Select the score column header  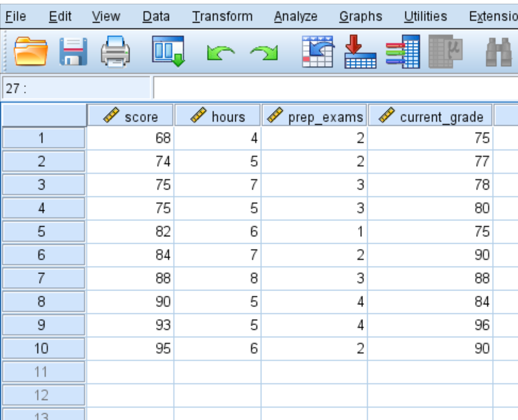coord(130,116)
